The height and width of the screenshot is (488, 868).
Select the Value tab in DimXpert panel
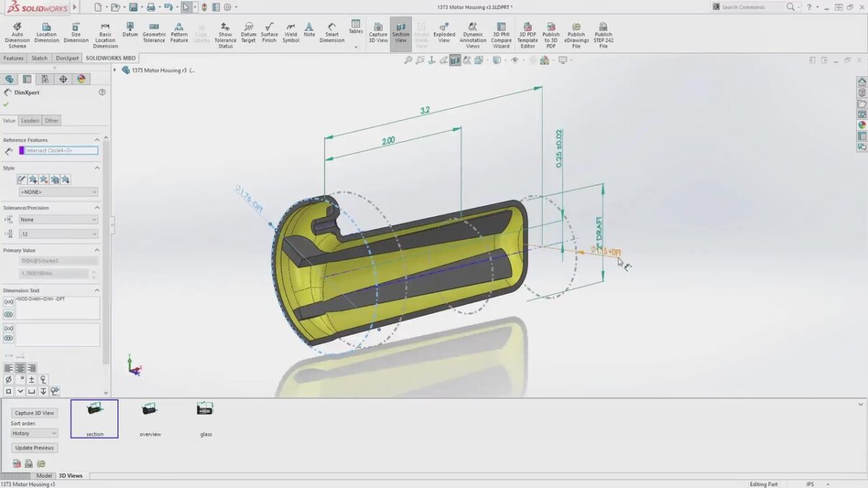click(x=9, y=121)
